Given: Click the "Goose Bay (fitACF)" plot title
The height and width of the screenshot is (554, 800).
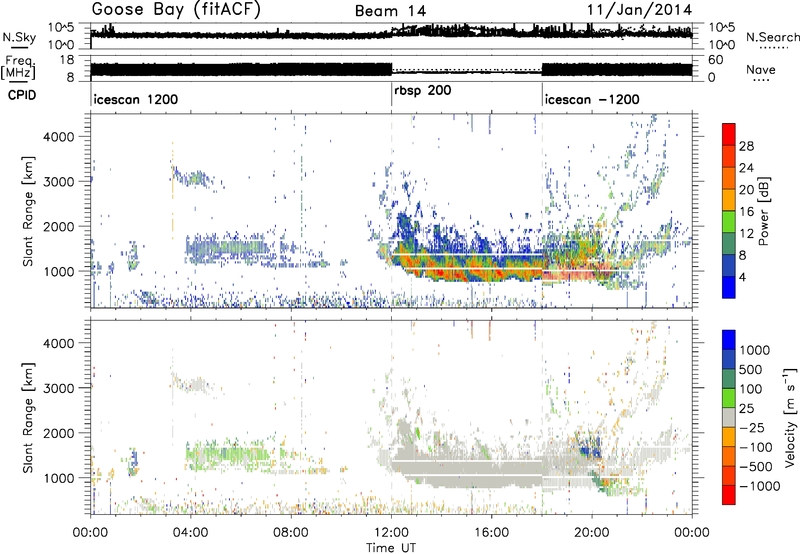Looking at the screenshot, I should tap(176, 10).
